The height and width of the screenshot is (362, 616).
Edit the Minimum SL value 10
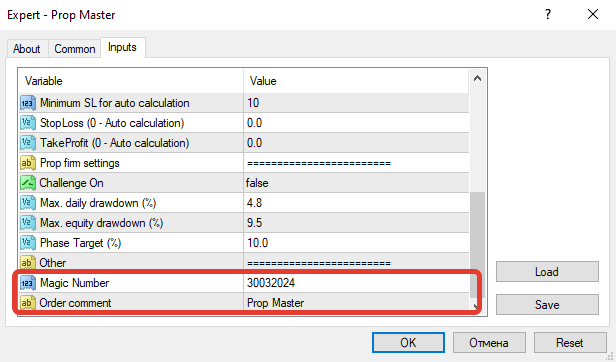point(356,103)
